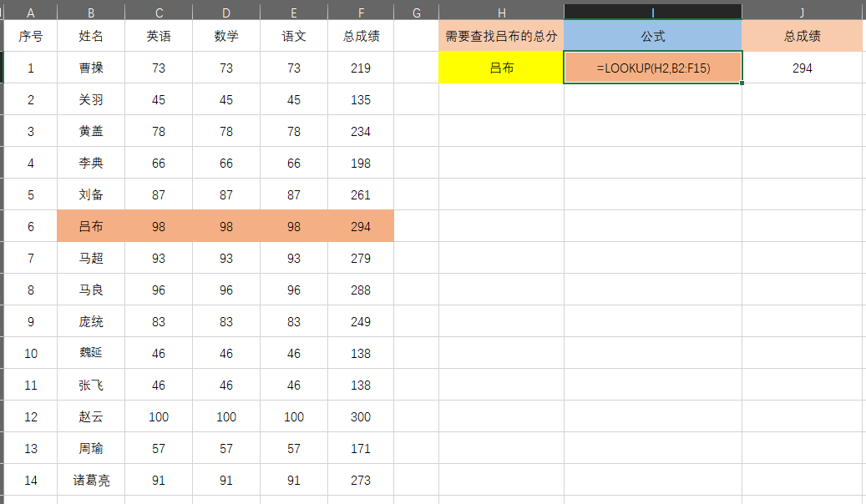
Task: Select highlighted column I header
Action: [653, 13]
